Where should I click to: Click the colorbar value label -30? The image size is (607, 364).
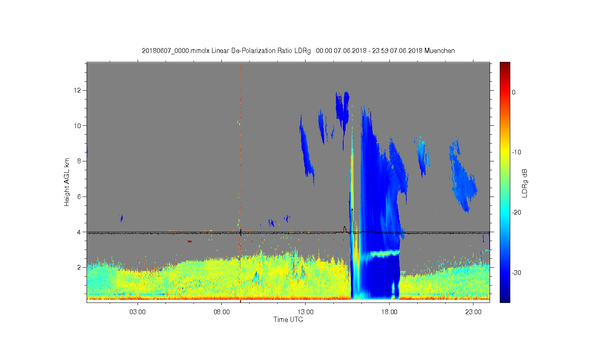[x=516, y=273]
